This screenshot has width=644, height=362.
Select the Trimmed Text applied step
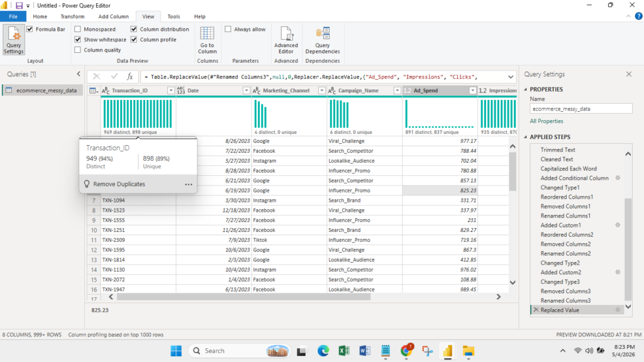(558, 150)
